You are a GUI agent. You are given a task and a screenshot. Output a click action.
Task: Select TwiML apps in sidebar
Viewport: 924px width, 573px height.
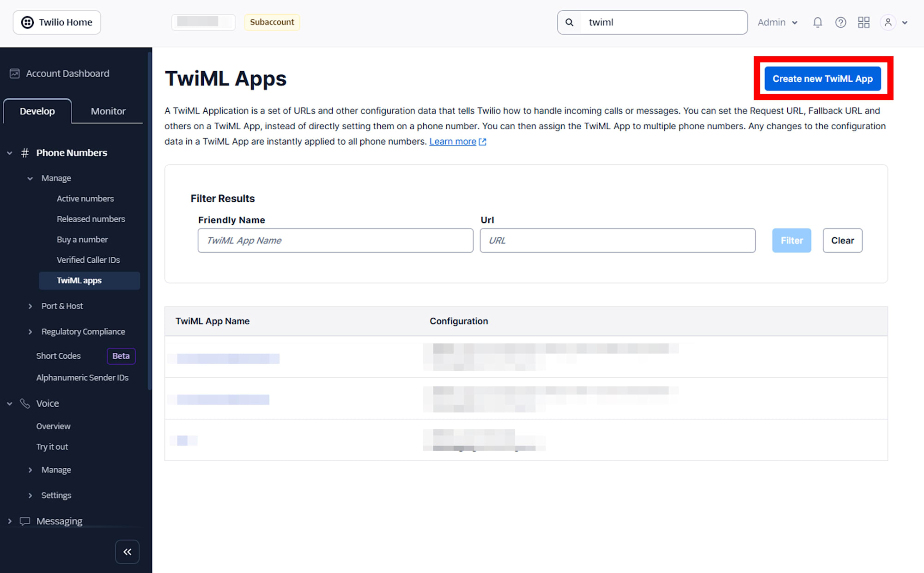coord(90,281)
